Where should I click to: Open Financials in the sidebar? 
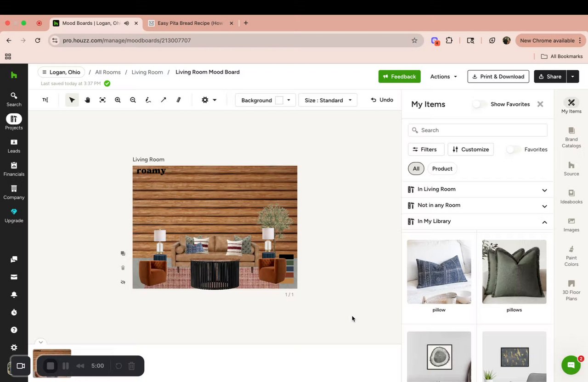click(14, 169)
